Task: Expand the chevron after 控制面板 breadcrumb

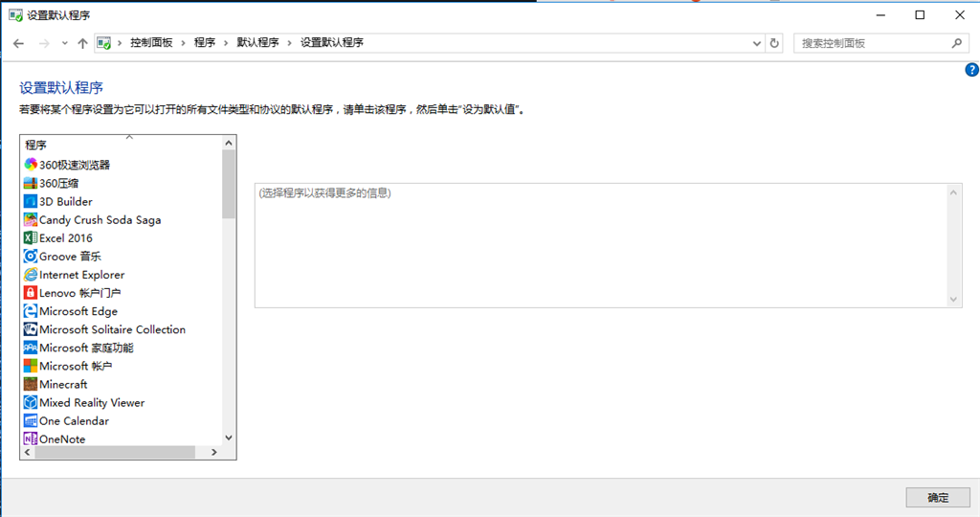Action: tap(183, 43)
